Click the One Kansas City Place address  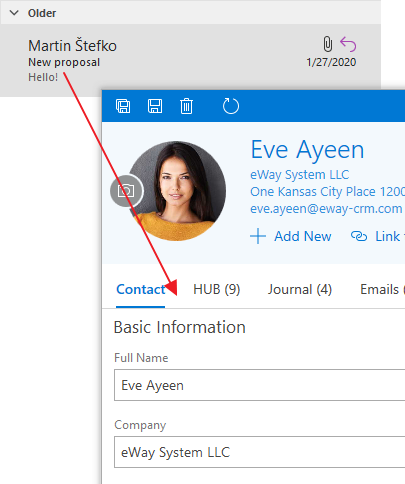click(327, 192)
